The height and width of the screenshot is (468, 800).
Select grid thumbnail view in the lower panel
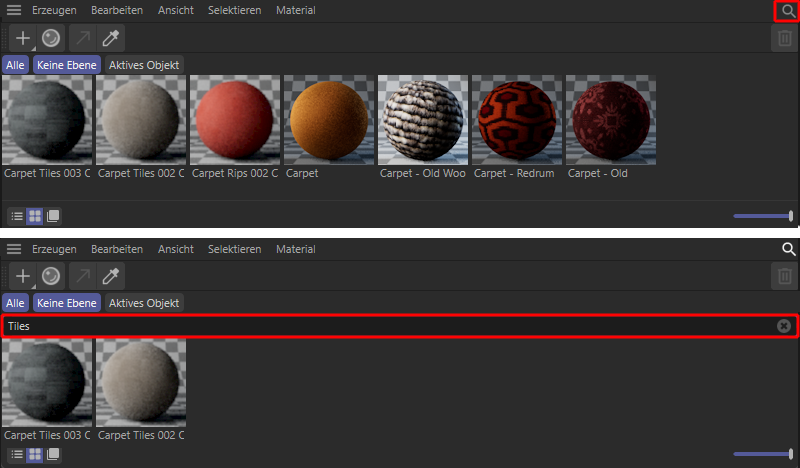point(35,454)
